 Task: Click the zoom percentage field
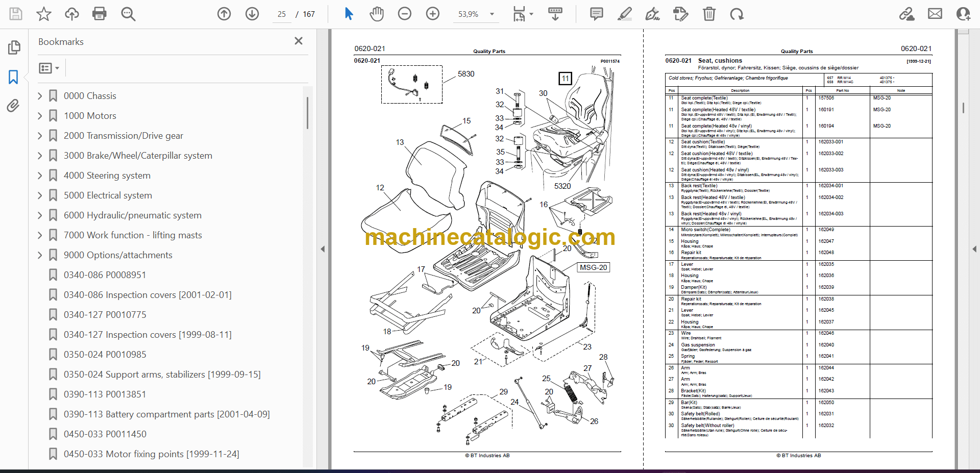point(468,14)
